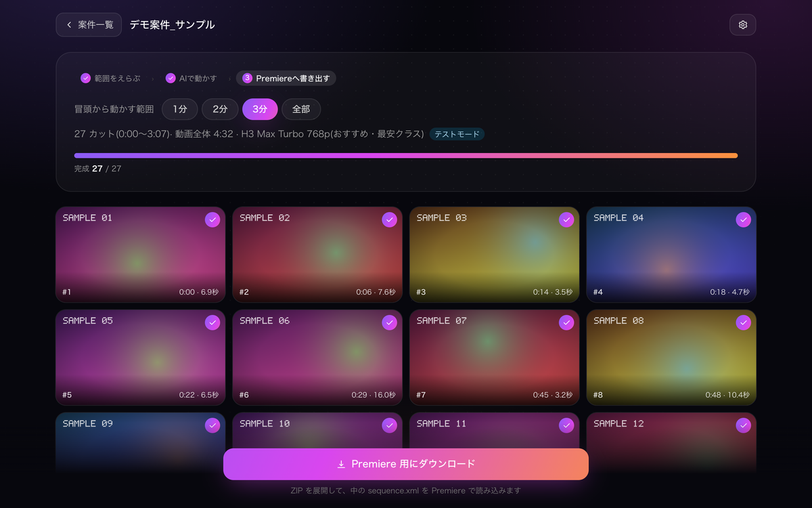Click the 0:18 · 4.7秒 timestamp

click(x=729, y=293)
